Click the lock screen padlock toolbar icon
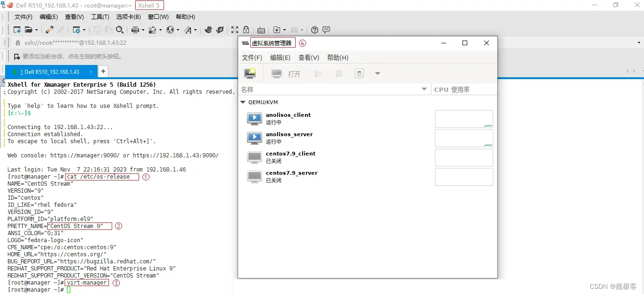The image size is (644, 294). (246, 30)
